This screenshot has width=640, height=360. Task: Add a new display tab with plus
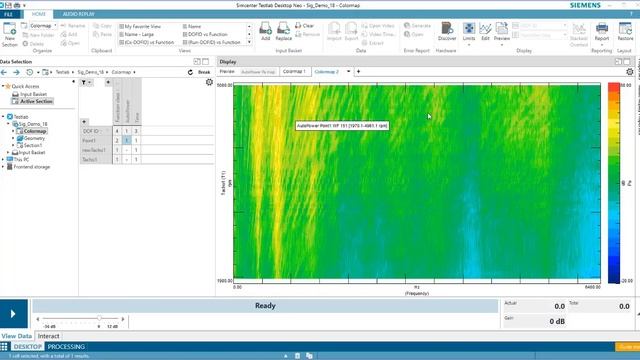358,71
